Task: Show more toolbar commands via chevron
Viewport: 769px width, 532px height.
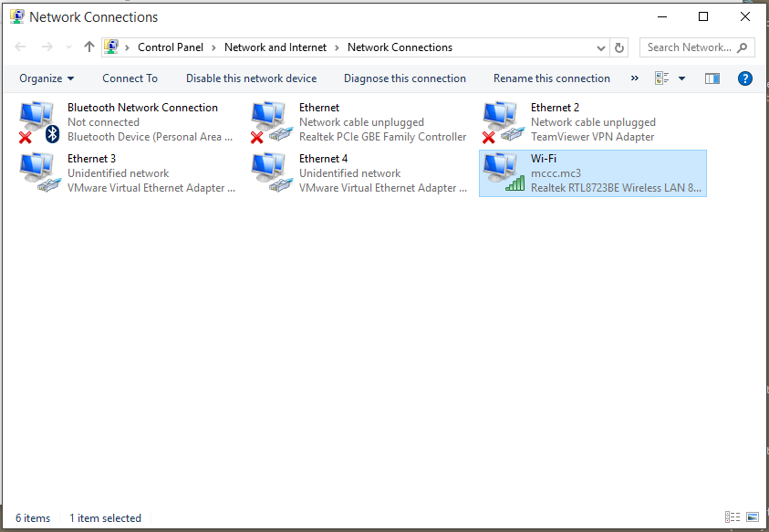Action: coord(634,78)
